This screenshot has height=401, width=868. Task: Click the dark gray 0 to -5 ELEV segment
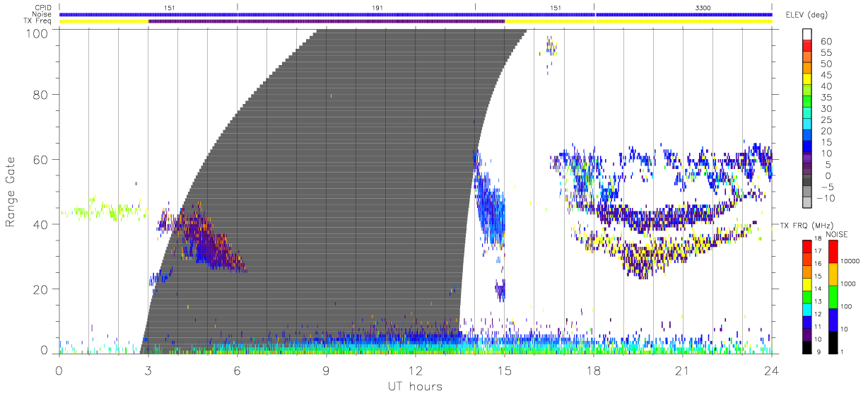coord(808,181)
